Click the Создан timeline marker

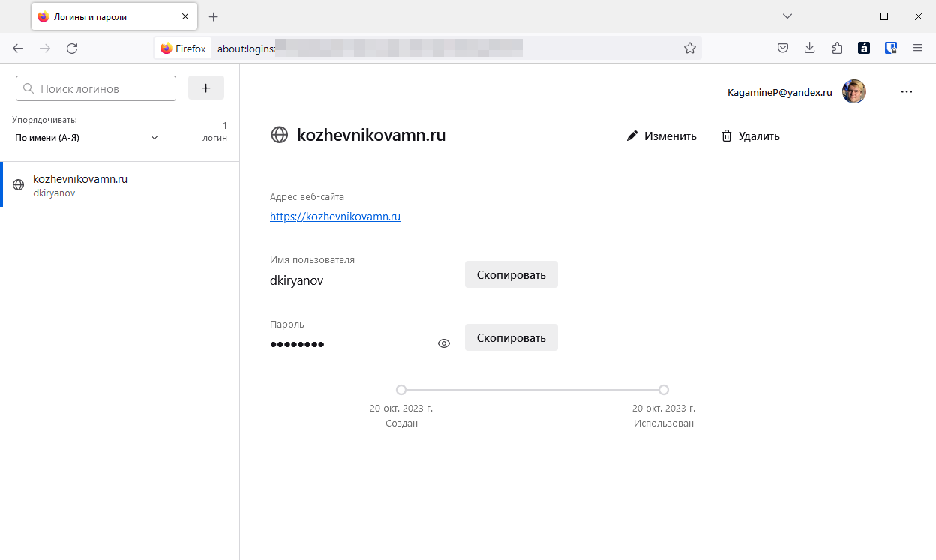click(x=400, y=390)
